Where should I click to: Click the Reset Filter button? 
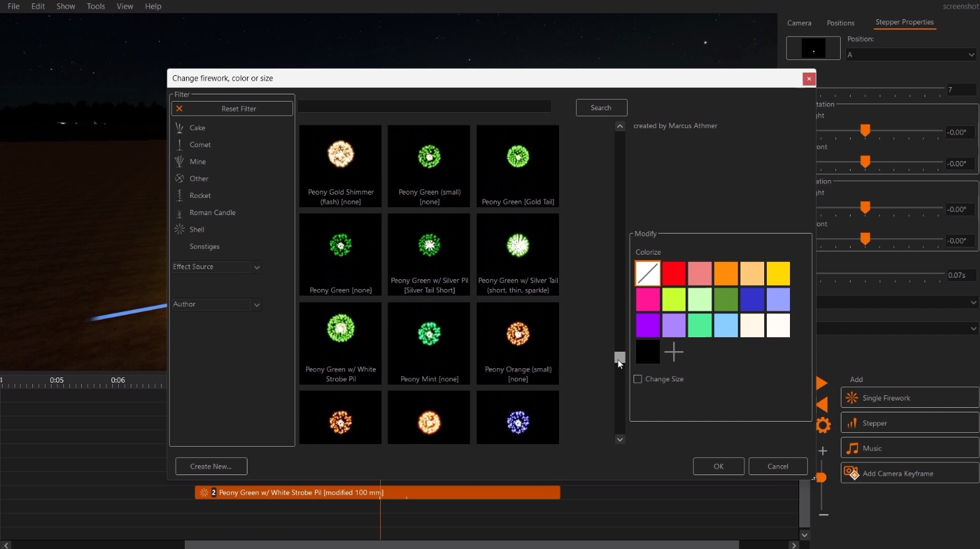(x=232, y=109)
